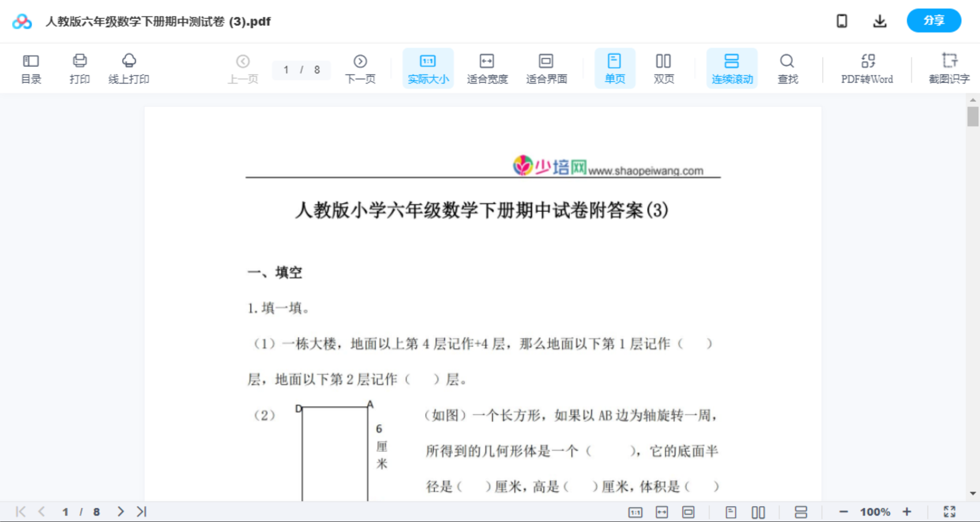
Task: Switch to 双页 two-page view
Action: point(664,68)
